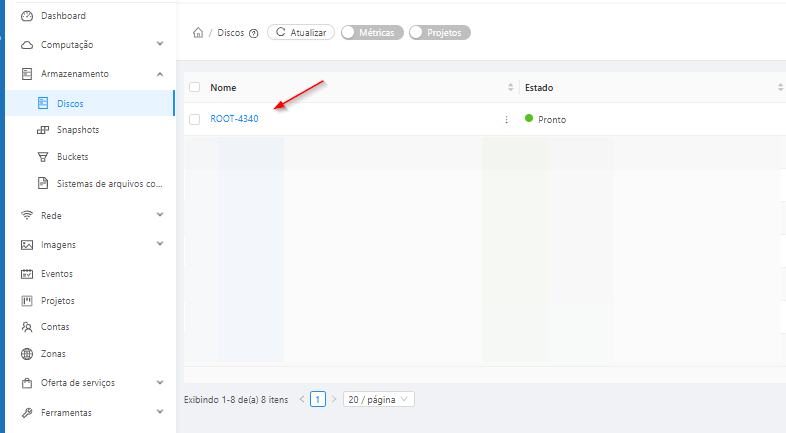Click the Zonas globe icon
786x433 pixels.
pos(27,354)
